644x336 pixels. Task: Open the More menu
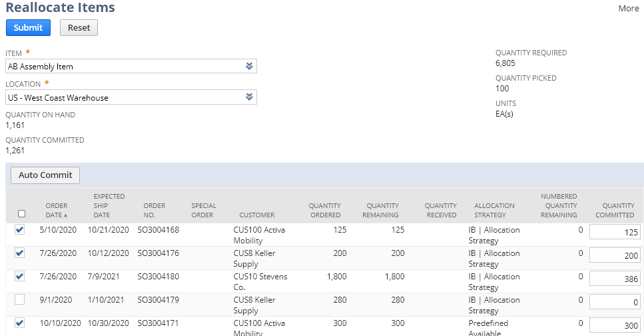point(628,9)
